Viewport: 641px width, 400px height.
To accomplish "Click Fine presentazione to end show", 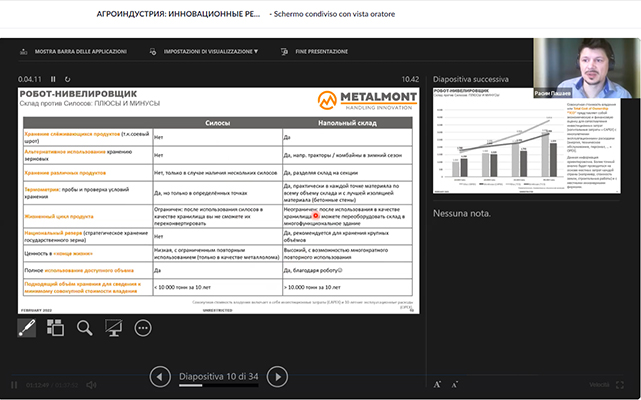I will coord(319,50).
